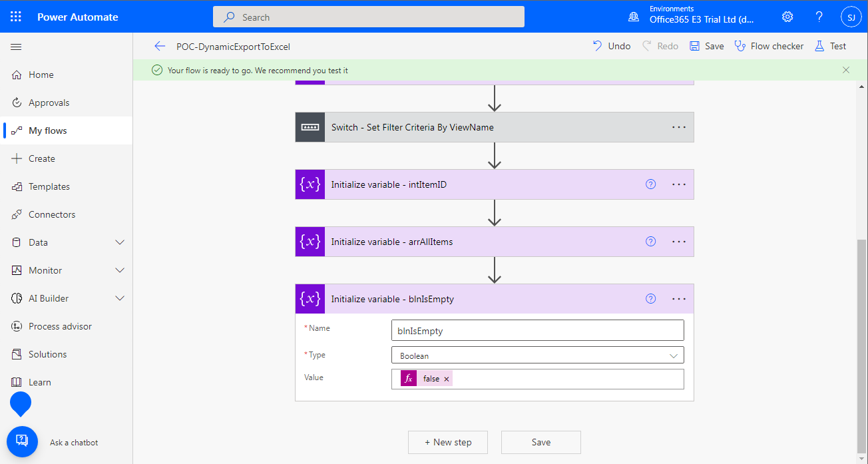This screenshot has width=868, height=464.
Task: Open more options for intItemID step
Action: point(678,184)
